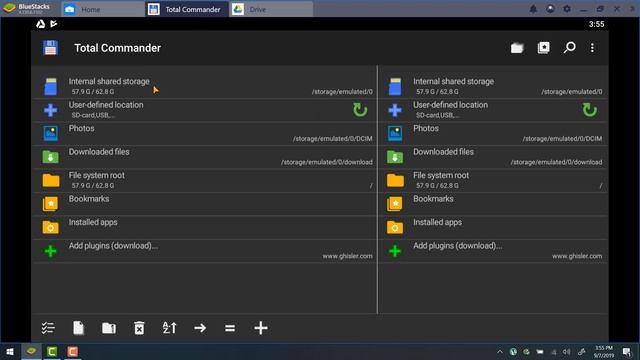640x360 pixels.
Task: Click the green refresh arrow in the right panel
Action: point(590,110)
